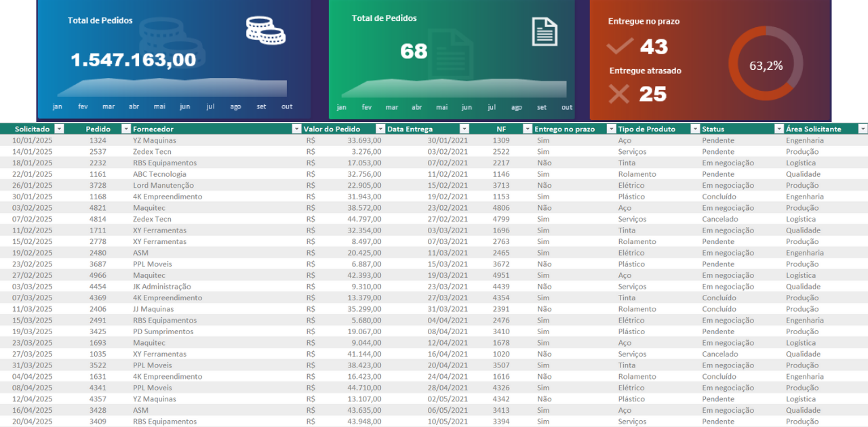Open the Pedido column filter
This screenshot has height=427, width=868.
click(x=127, y=128)
